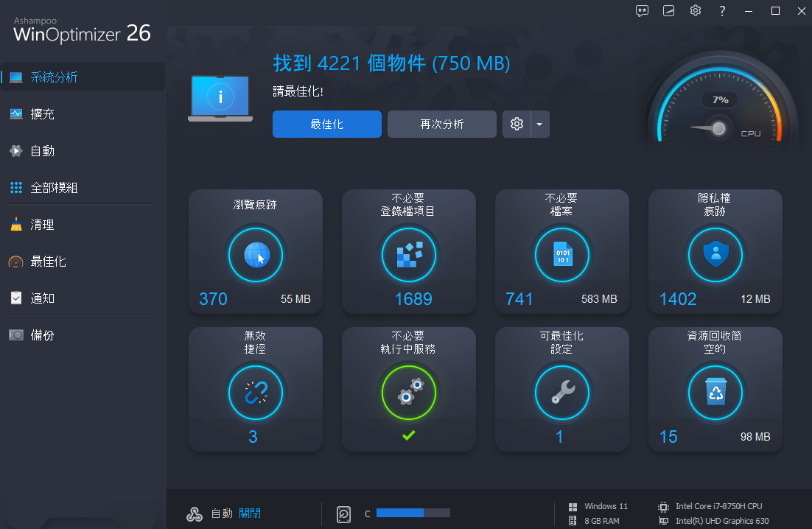Click the settings gear in title bar
The width and height of the screenshot is (812, 529).
[x=696, y=11]
